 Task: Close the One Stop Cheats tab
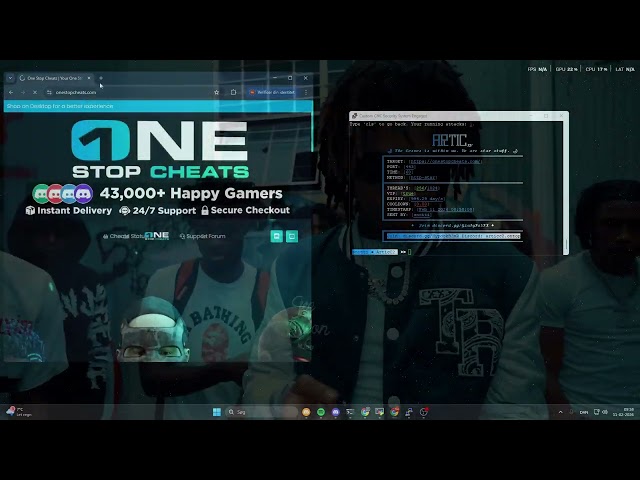[x=89, y=78]
